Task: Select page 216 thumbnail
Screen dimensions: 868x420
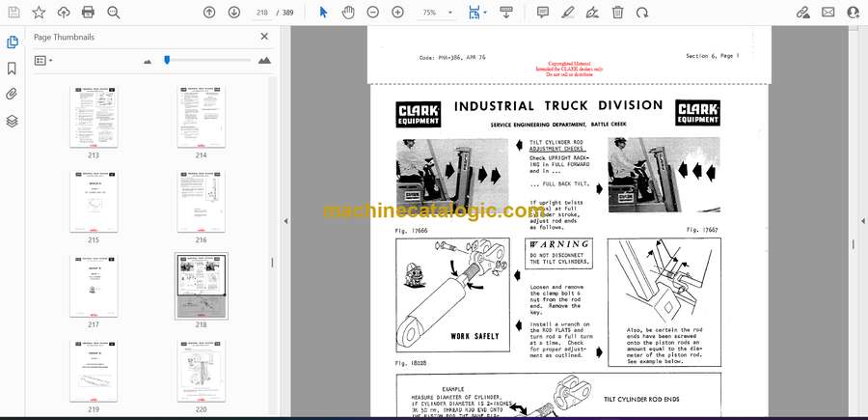Action: (201, 202)
